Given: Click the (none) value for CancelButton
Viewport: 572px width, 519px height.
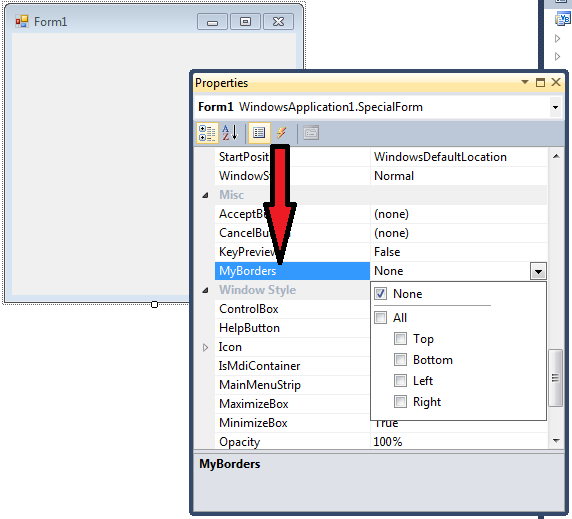Looking at the screenshot, I should [391, 233].
